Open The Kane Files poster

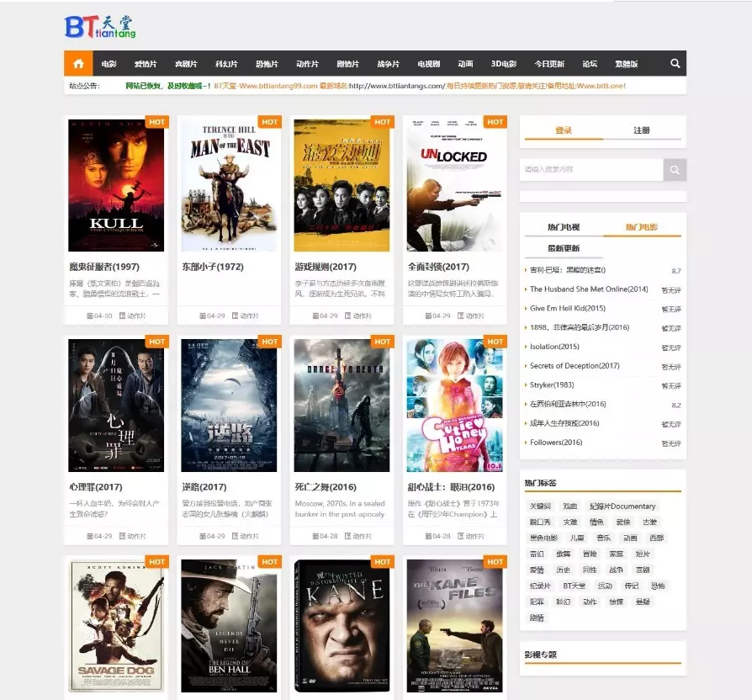455,626
